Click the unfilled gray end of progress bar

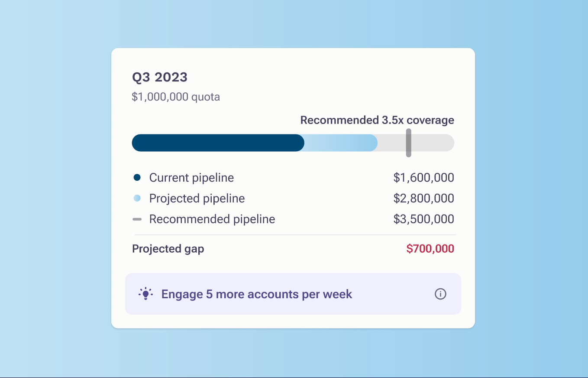(433, 143)
